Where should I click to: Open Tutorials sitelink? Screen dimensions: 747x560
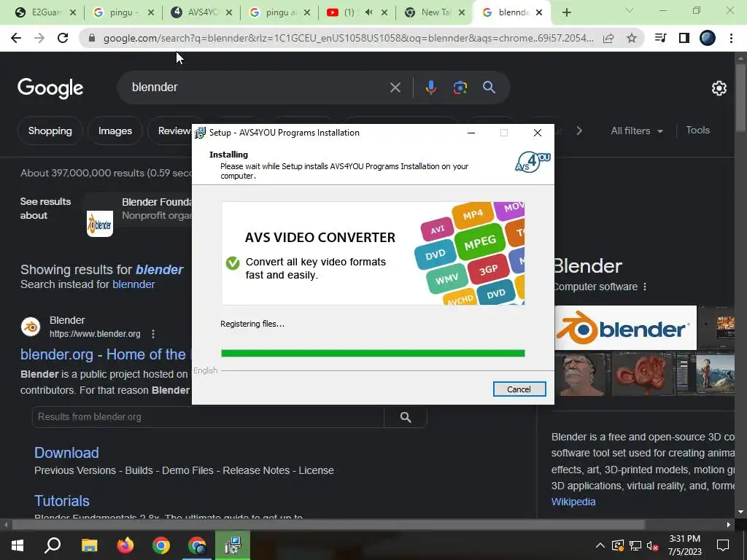point(62,501)
